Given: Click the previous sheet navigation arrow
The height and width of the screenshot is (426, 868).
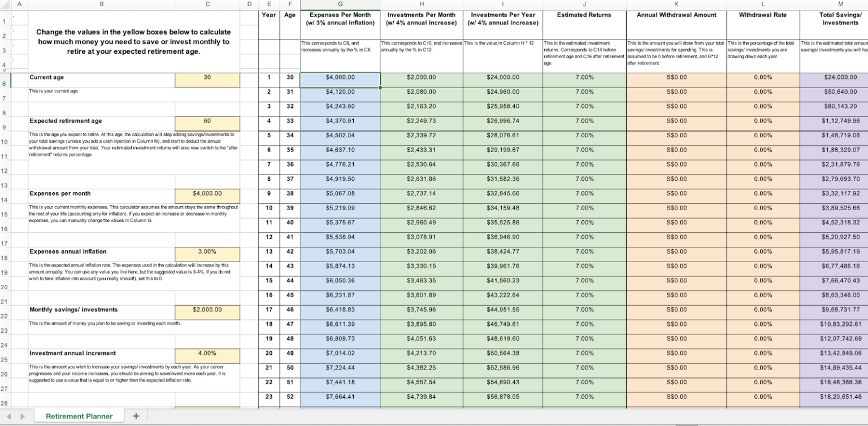Looking at the screenshot, I should [8, 416].
